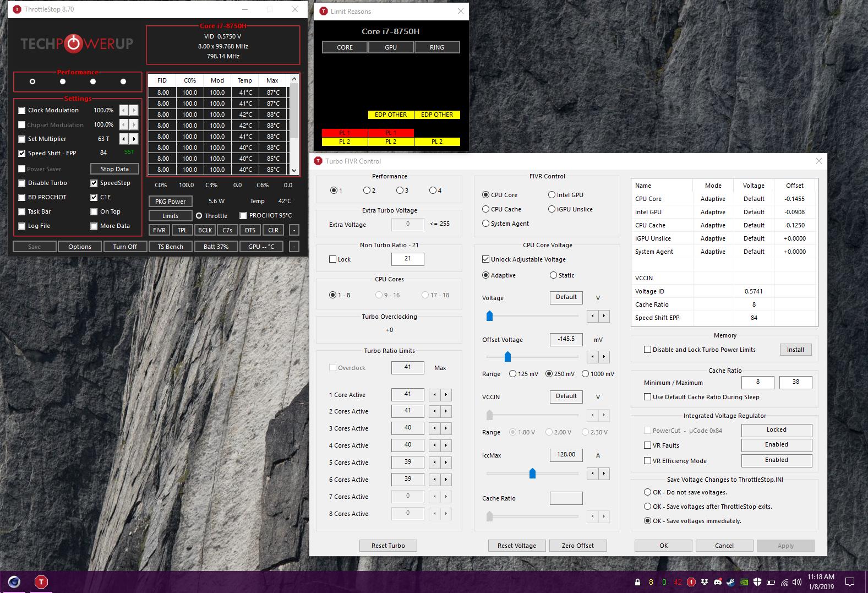Click the Reset Voltage button

[517, 546]
